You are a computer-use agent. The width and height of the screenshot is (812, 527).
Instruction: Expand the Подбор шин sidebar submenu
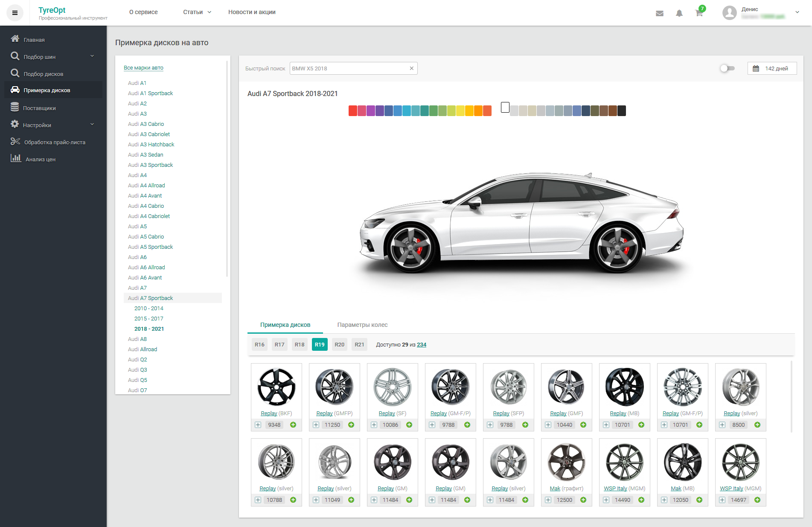click(92, 56)
